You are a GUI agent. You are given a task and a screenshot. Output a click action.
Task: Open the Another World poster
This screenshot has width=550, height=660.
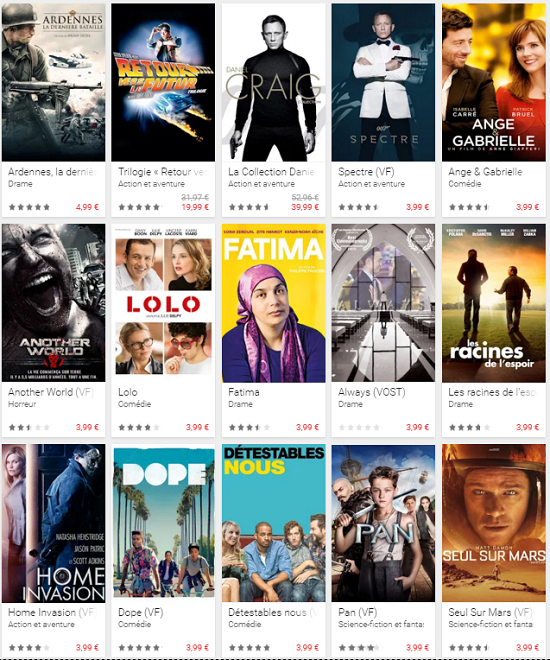53,303
